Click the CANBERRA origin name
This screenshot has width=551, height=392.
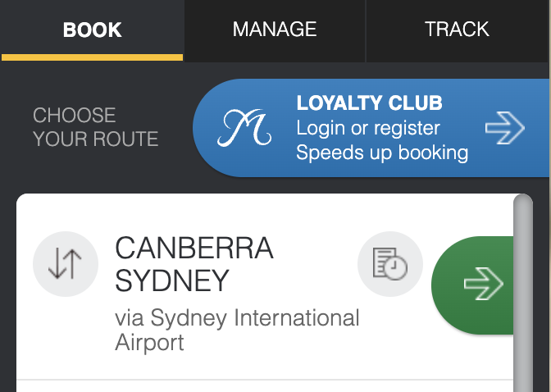[x=194, y=248]
